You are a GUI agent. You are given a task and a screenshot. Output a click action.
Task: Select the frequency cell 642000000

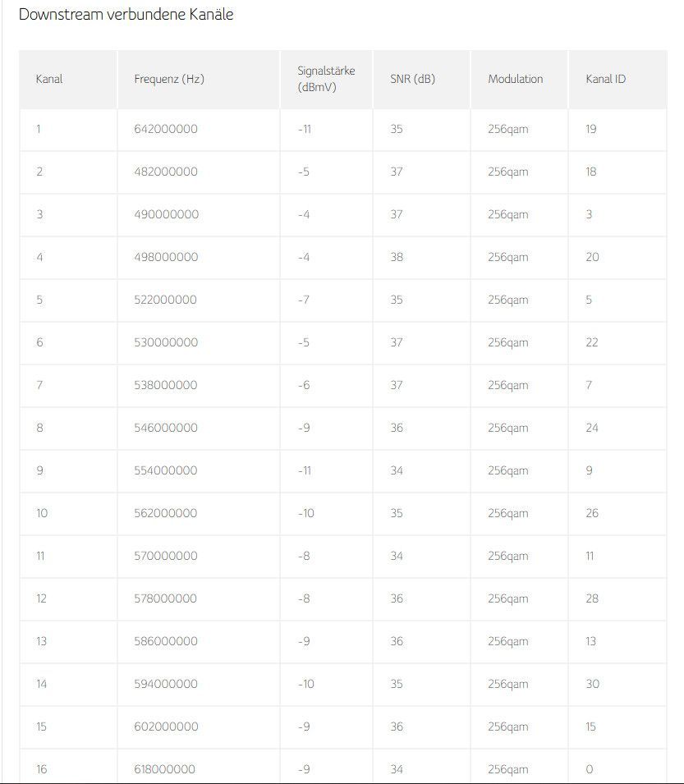(x=166, y=129)
